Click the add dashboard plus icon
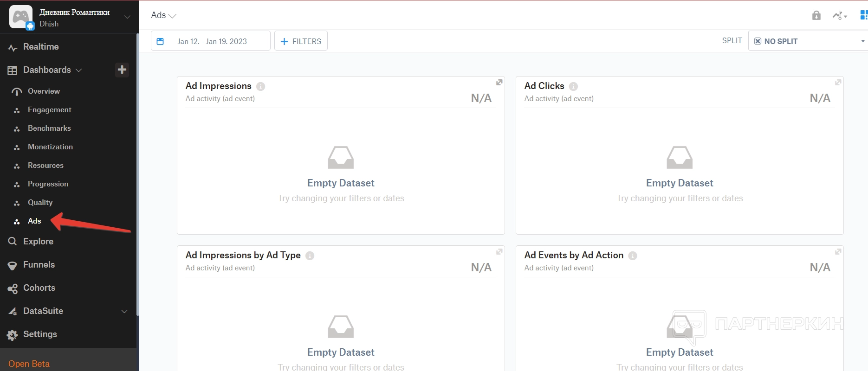This screenshot has width=868, height=371. click(x=122, y=70)
